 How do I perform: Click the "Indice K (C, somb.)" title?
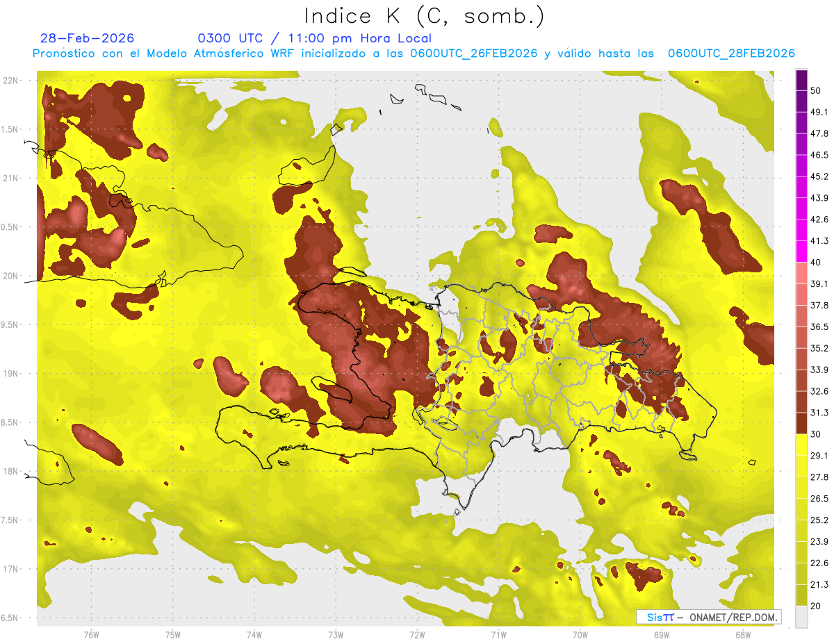pos(424,16)
